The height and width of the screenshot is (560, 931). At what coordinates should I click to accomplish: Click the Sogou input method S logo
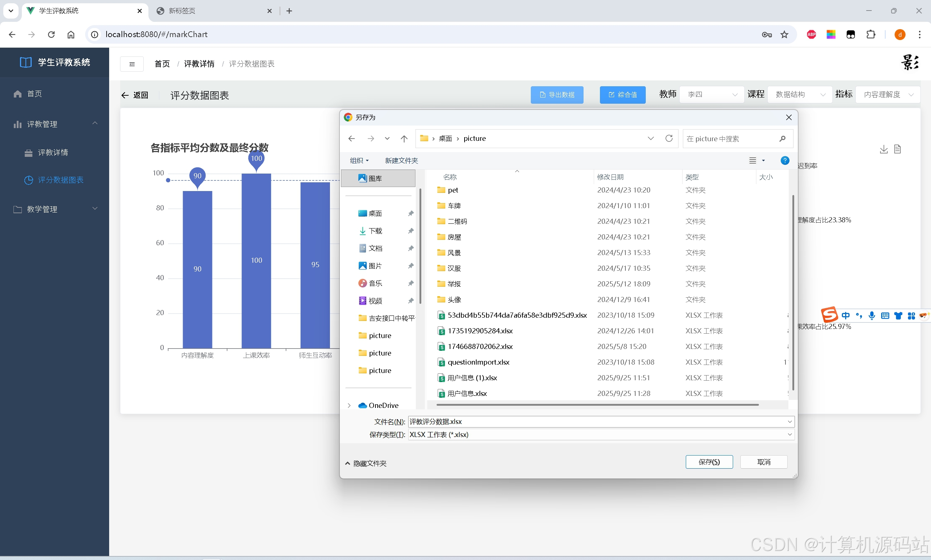tap(829, 315)
